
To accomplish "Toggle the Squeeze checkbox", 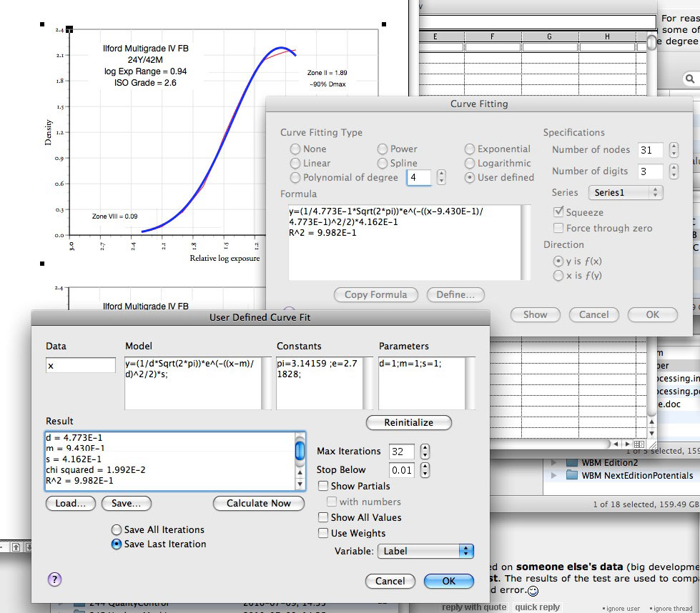I will 558,212.
